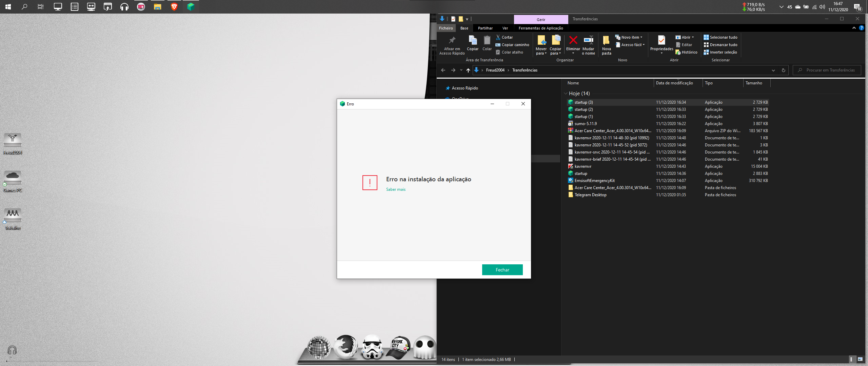
Task: Open address bar history dropdown
Action: (773, 70)
